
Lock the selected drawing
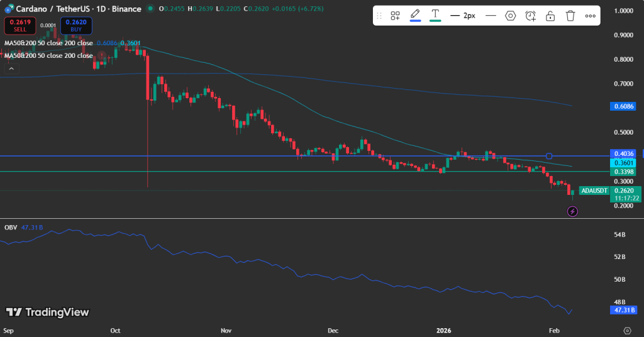(550, 16)
